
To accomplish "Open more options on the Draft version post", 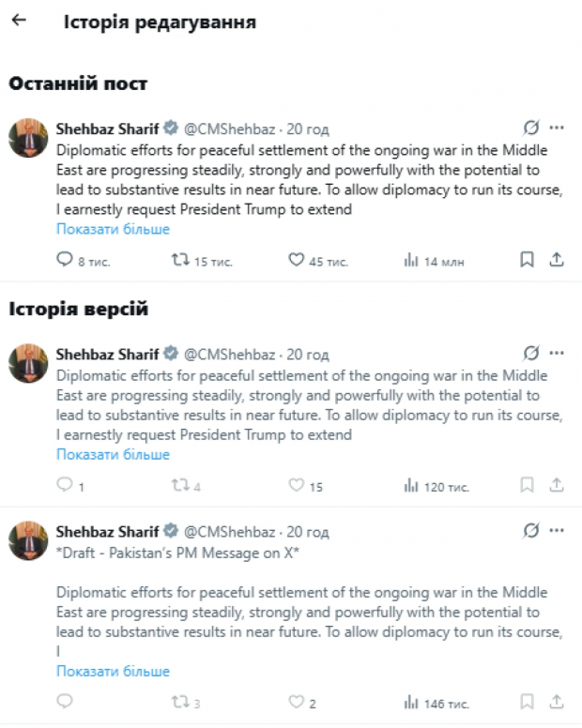I will 557,531.
